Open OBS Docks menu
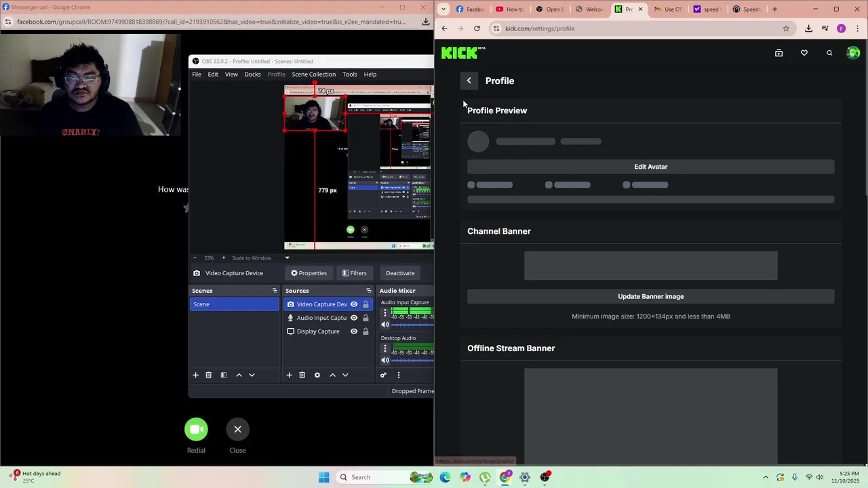 252,75
